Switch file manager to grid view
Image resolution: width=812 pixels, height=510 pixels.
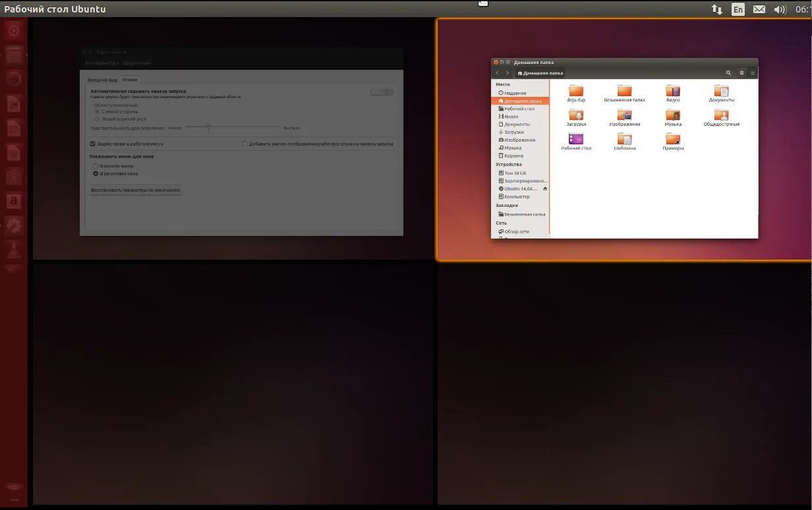(x=753, y=73)
